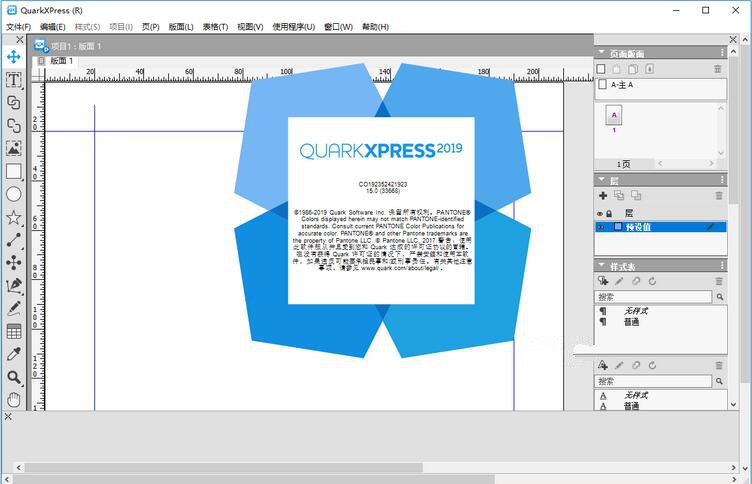Open the 视图(V) menu
Image resolution: width=752 pixels, height=484 pixels.
(250, 27)
